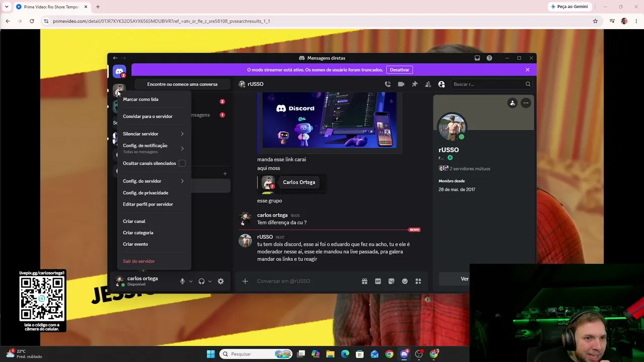This screenshot has width=644, height=362.
Task: Open pinned messages in Discord chat
Action: coord(415,84)
